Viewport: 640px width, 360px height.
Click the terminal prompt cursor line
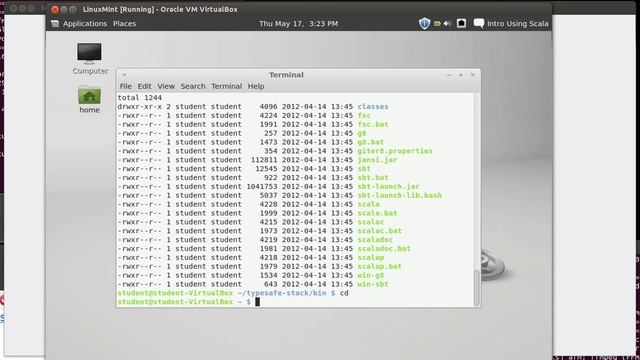296,302
